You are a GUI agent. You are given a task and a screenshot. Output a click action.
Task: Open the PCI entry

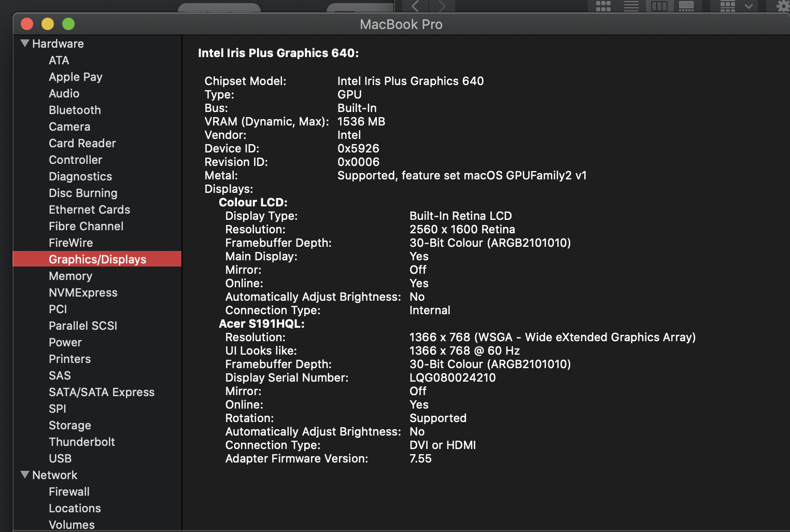(x=58, y=309)
